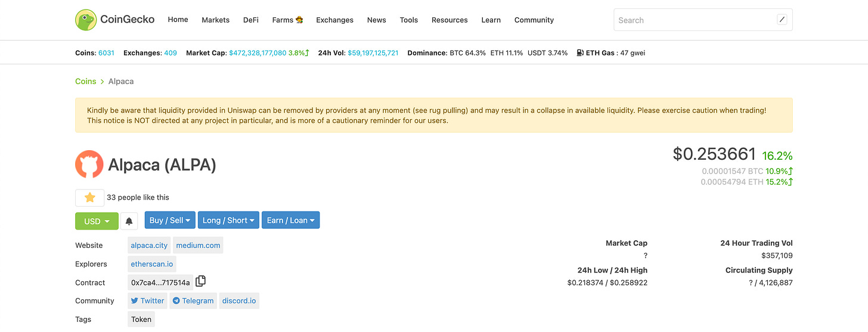
Task: Expand the Buy / Sell dropdown
Action: tap(170, 221)
